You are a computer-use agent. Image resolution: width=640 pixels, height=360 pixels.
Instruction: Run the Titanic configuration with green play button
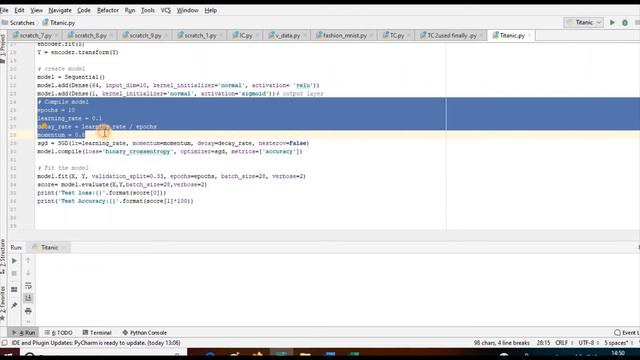pyautogui.click(x=612, y=23)
